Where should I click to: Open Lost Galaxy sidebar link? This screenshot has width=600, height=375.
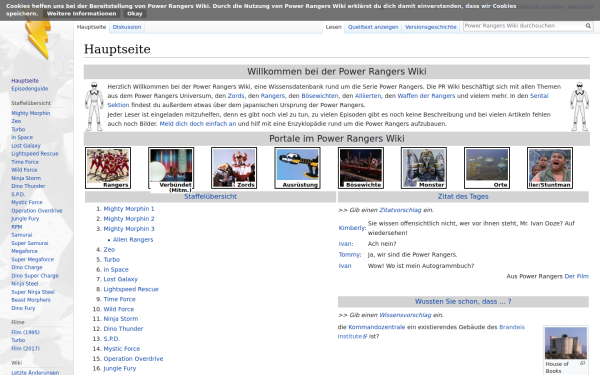[26, 146]
